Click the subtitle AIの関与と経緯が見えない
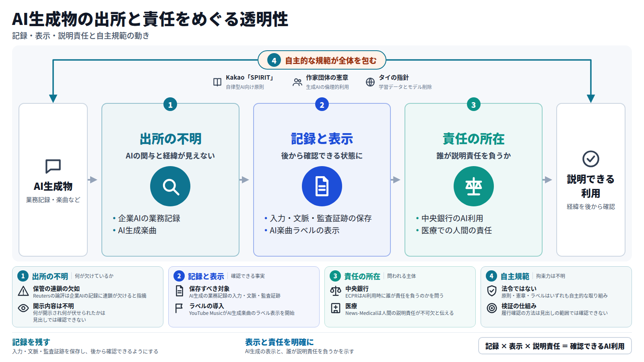The width and height of the screenshot is (644, 362). pos(170,156)
